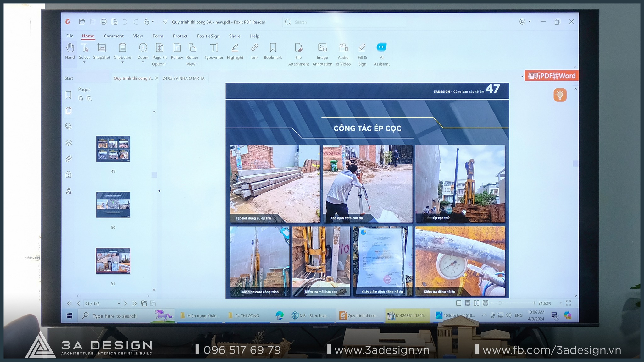Open the page number dropdown
644x362 pixels.
point(119,304)
